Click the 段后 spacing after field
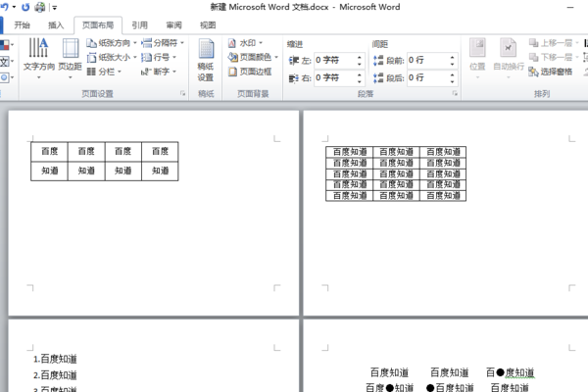 pos(427,77)
